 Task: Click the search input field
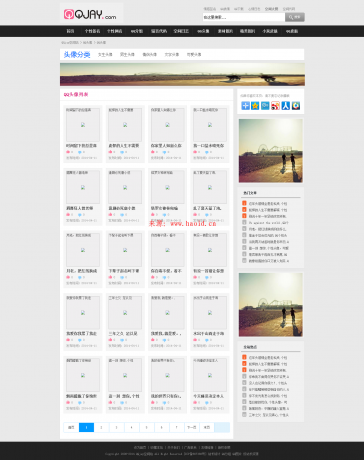[244, 17]
